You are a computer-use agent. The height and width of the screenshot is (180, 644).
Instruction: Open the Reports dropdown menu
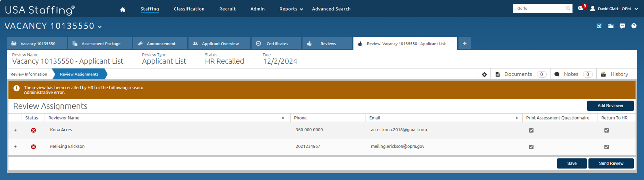(291, 9)
